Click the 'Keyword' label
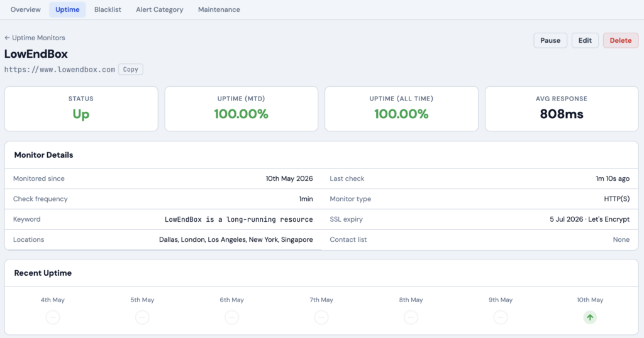The height and width of the screenshot is (338, 644). point(26,219)
